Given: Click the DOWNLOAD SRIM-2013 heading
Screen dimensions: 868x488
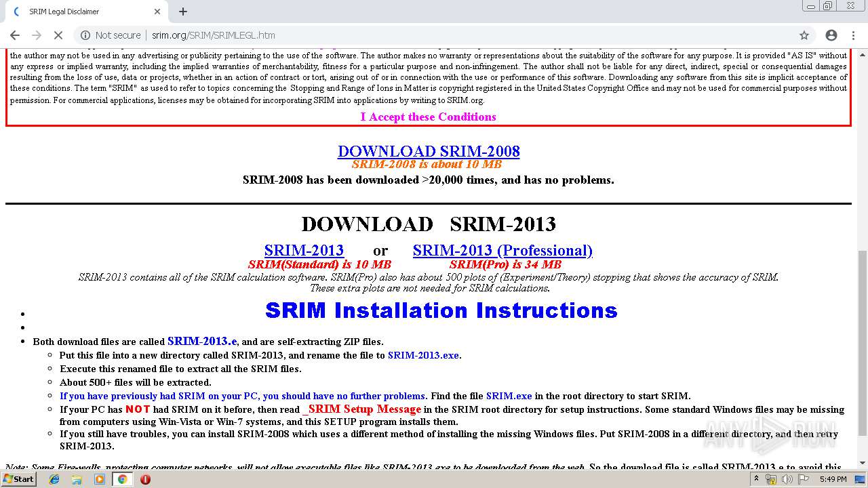Looking at the screenshot, I should [429, 224].
